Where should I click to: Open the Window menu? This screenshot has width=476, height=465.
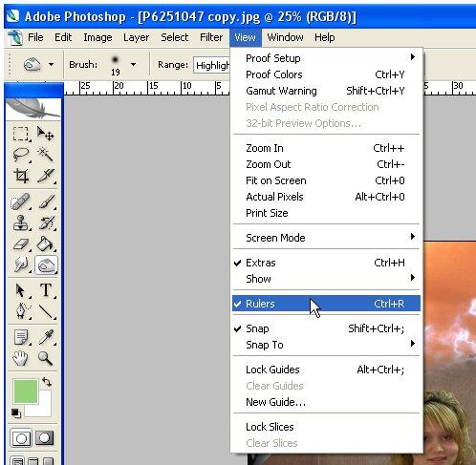(x=285, y=37)
